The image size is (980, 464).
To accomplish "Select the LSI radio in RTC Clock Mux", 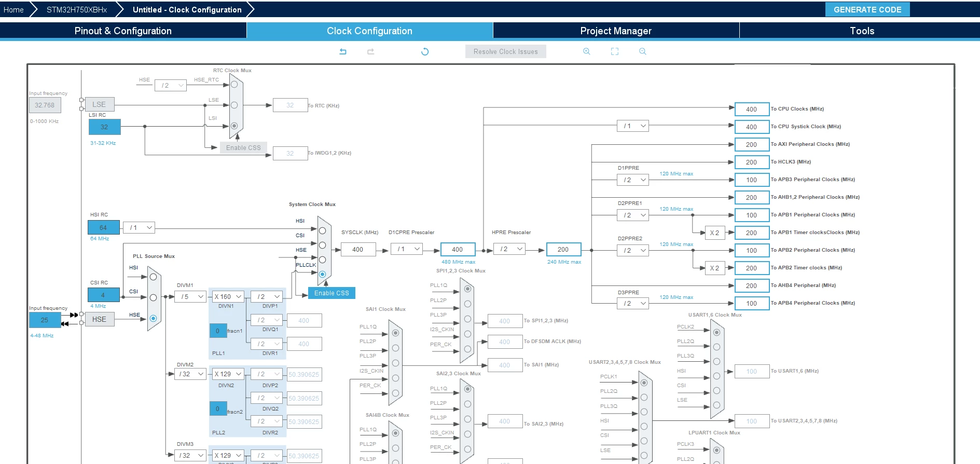I will [234, 126].
